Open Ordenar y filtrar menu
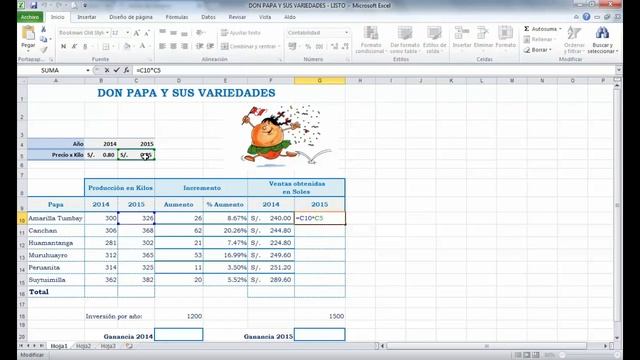640x360 pixels. [574, 40]
